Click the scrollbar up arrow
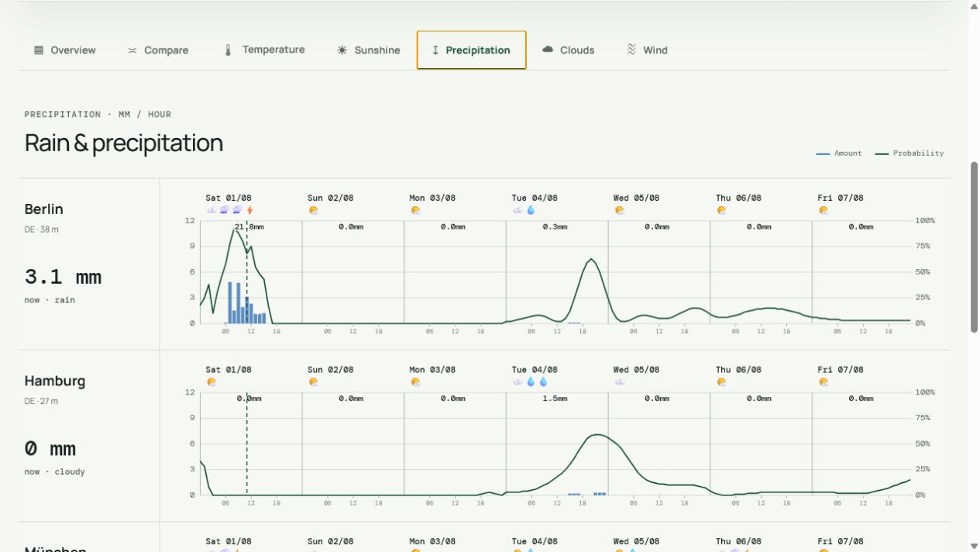Image resolution: width=980 pixels, height=552 pixels. tap(974, 6)
